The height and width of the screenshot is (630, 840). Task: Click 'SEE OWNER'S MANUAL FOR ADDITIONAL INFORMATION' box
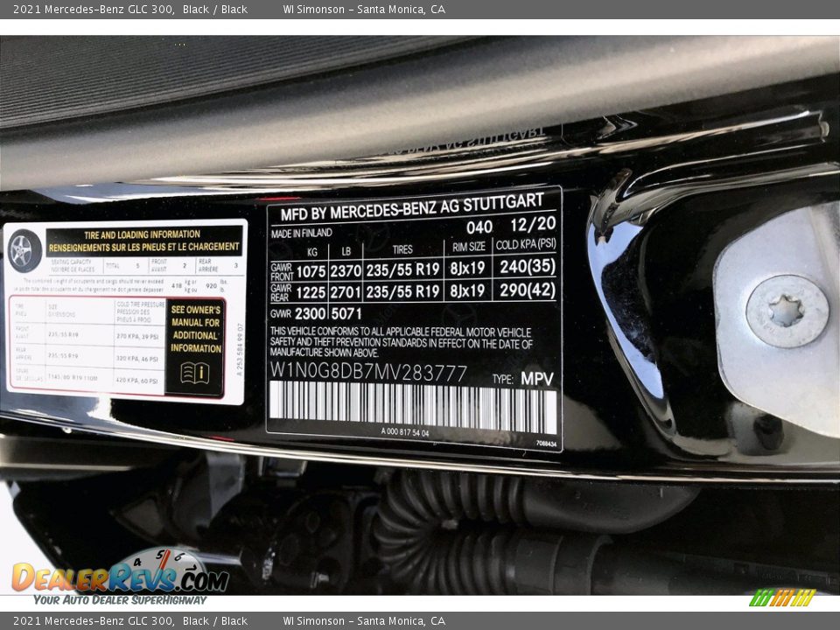tap(195, 347)
